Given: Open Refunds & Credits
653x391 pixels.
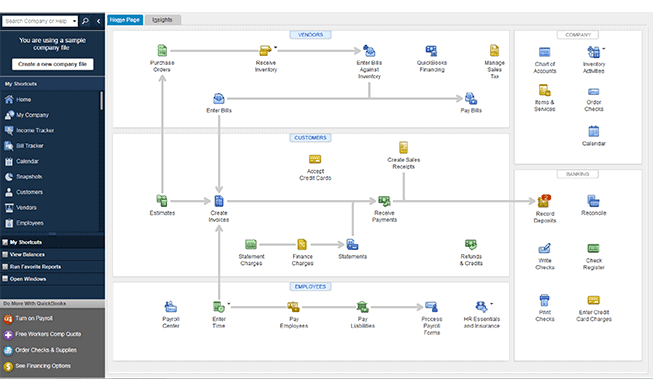Looking at the screenshot, I should coord(471,244).
